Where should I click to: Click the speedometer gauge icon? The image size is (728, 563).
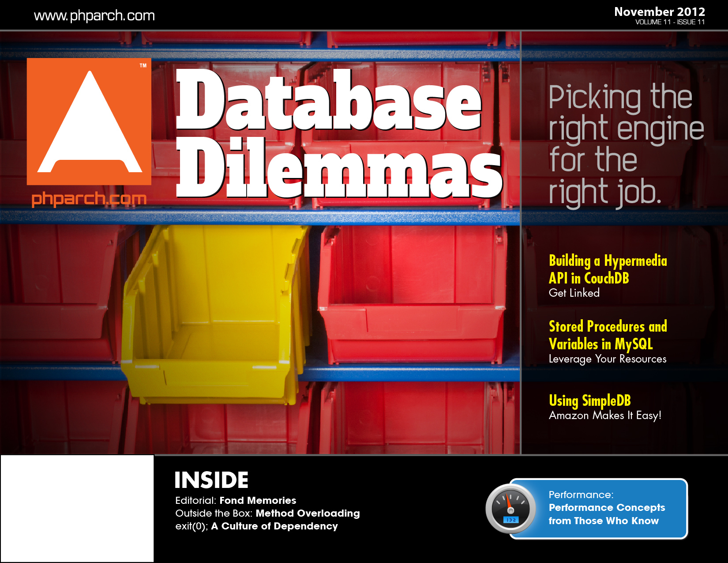pos(511,509)
